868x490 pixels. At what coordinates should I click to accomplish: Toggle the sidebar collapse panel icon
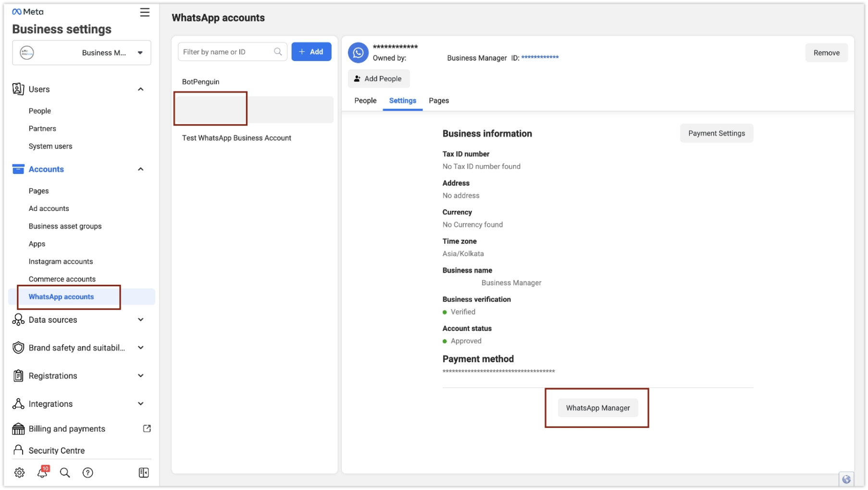[x=144, y=473]
